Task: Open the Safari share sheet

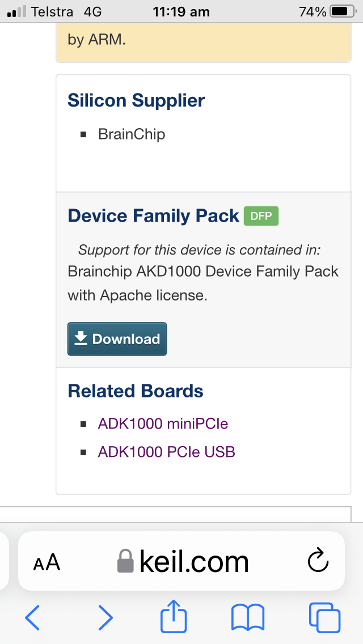Action: click(x=174, y=616)
